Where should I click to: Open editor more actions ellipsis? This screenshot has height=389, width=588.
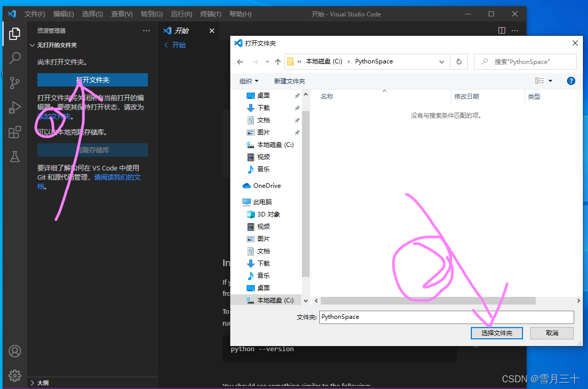515,30
